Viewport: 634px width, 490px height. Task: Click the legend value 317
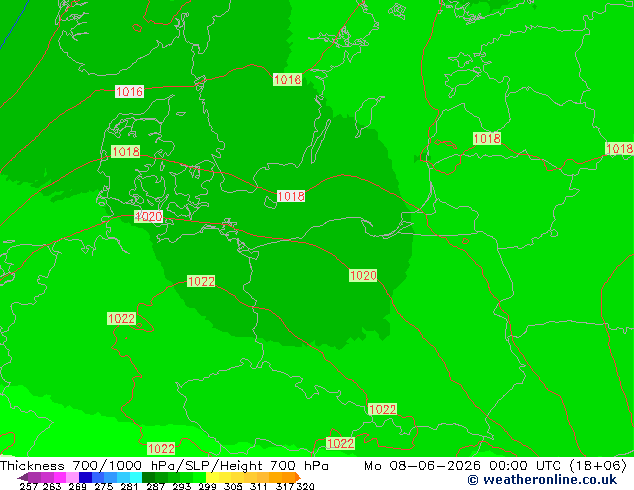point(285,486)
